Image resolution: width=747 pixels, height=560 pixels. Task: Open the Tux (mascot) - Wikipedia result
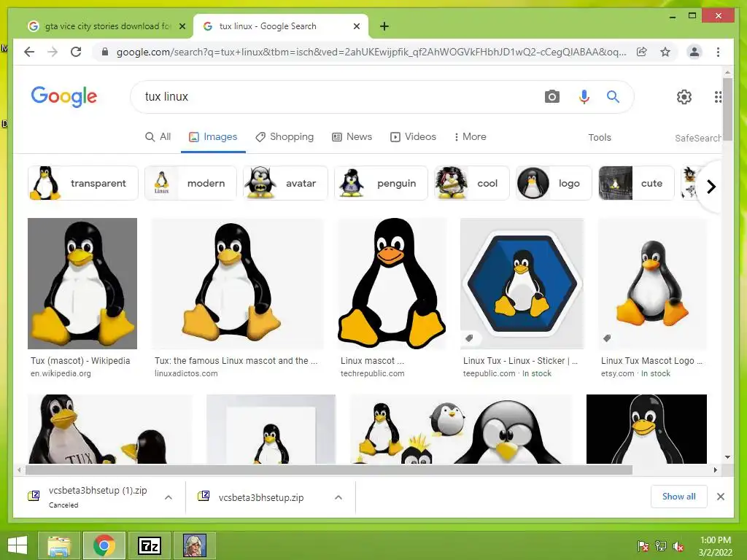click(x=82, y=284)
